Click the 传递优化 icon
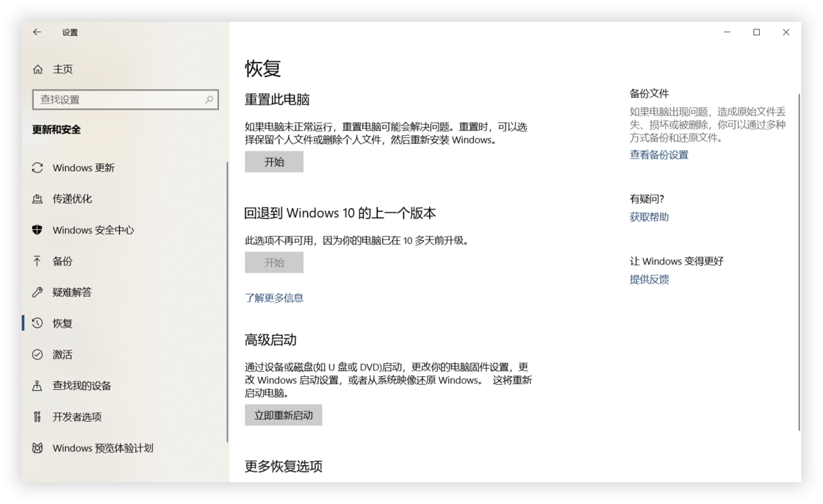823x504 pixels. click(37, 199)
